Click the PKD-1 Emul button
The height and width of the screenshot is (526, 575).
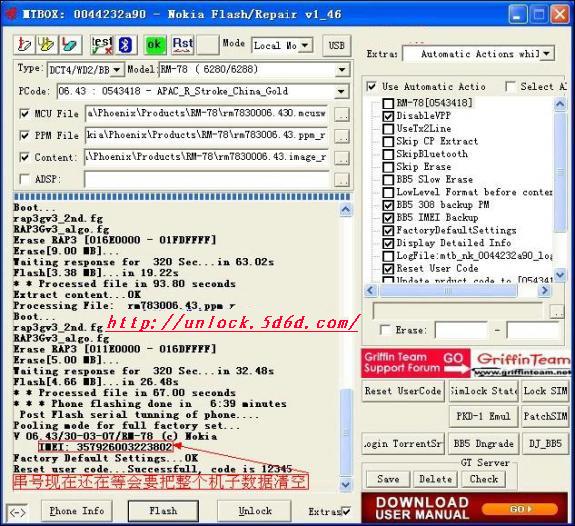tap(483, 417)
